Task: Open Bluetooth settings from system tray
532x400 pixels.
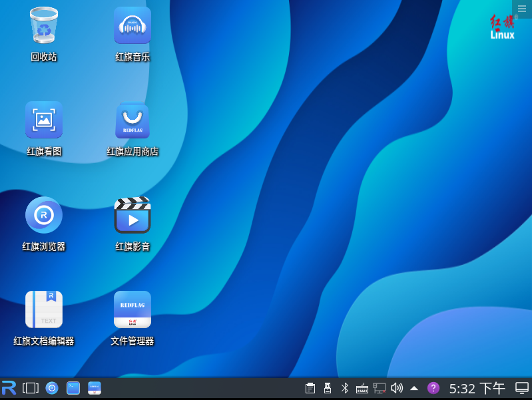Action: [x=345, y=388]
